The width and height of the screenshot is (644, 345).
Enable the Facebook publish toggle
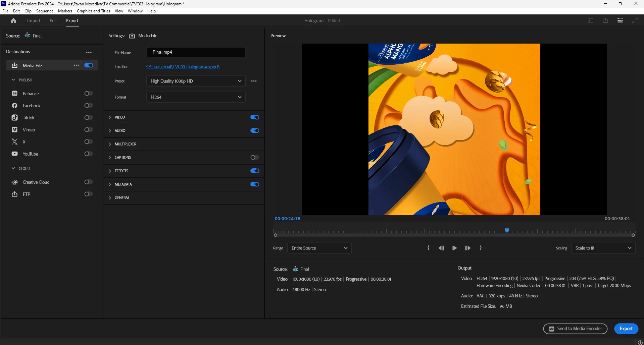89,106
